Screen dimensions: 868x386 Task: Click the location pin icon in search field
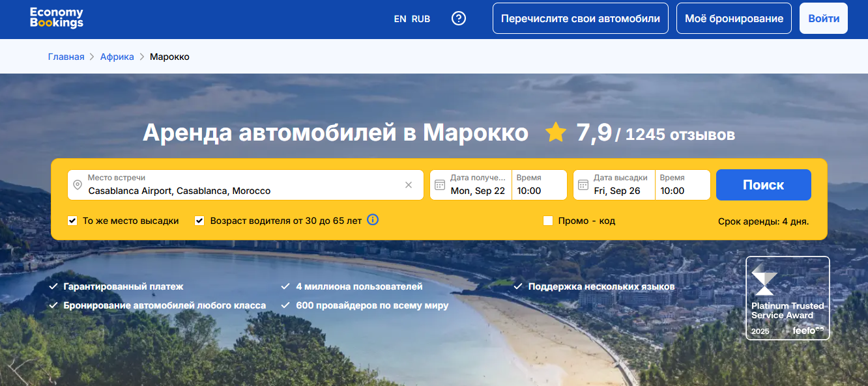[78, 186]
